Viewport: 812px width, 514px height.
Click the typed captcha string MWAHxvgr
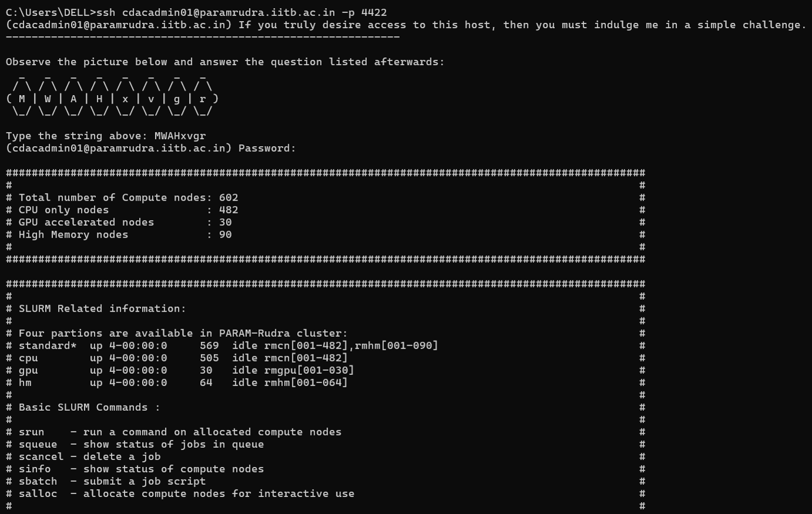180,136
